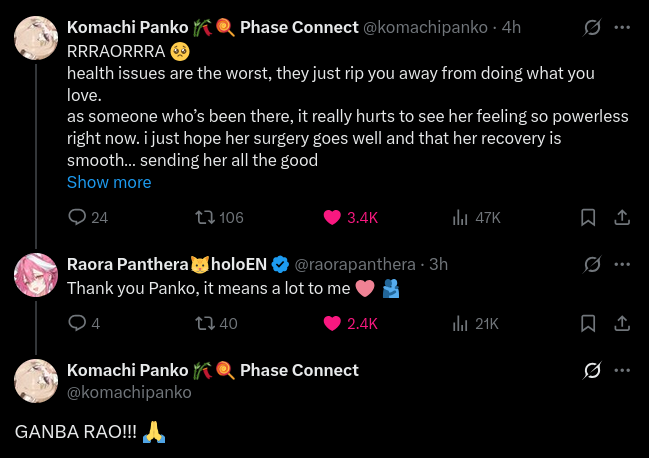This screenshot has height=458, width=649.
Task: Unlike Raora Panthera's reply with 2.4K likes
Action: point(333,323)
